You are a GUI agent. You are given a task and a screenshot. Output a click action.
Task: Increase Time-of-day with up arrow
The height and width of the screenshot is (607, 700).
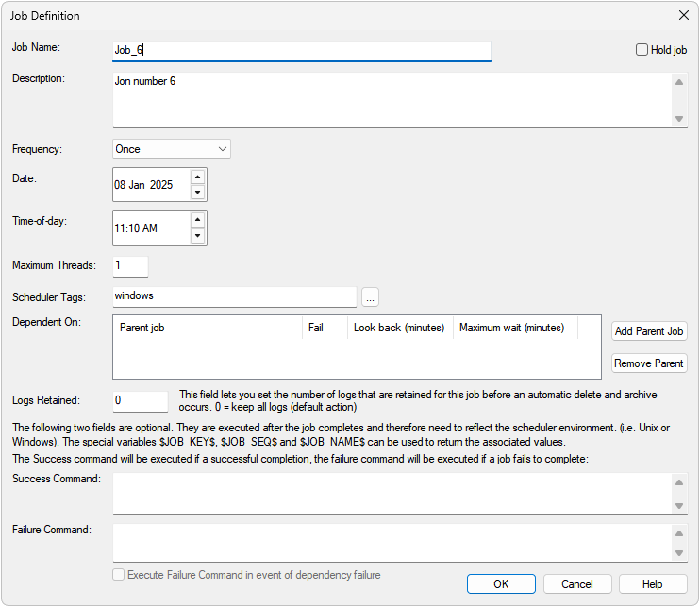[197, 220]
